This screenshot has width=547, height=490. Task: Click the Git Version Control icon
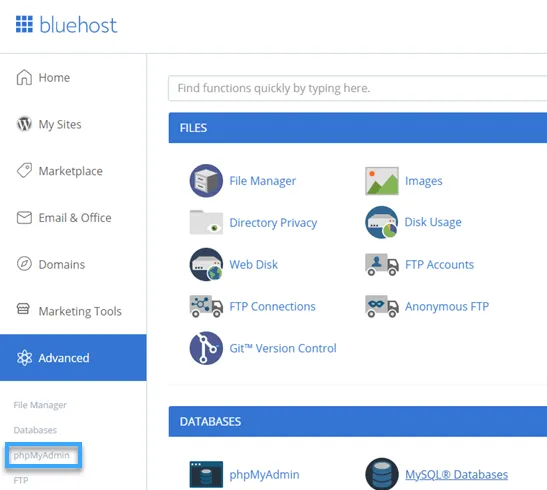[206, 348]
